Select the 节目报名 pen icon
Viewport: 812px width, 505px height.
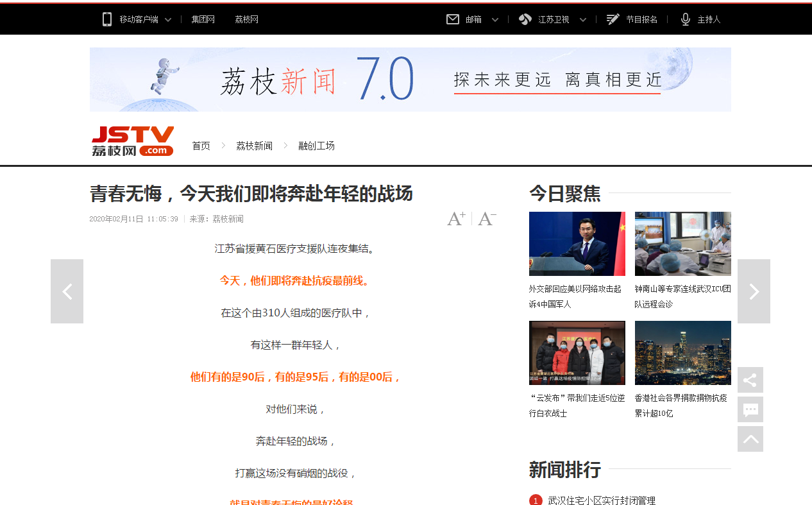click(611, 19)
